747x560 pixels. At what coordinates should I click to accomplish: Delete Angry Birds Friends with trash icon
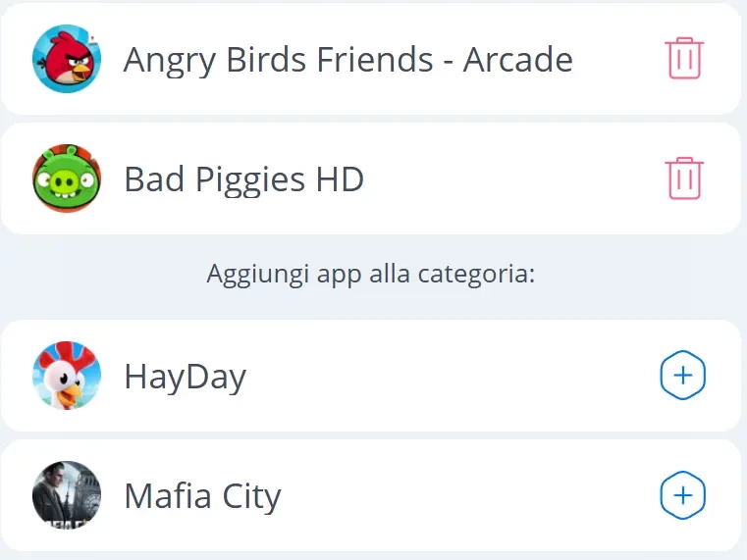pos(684,59)
